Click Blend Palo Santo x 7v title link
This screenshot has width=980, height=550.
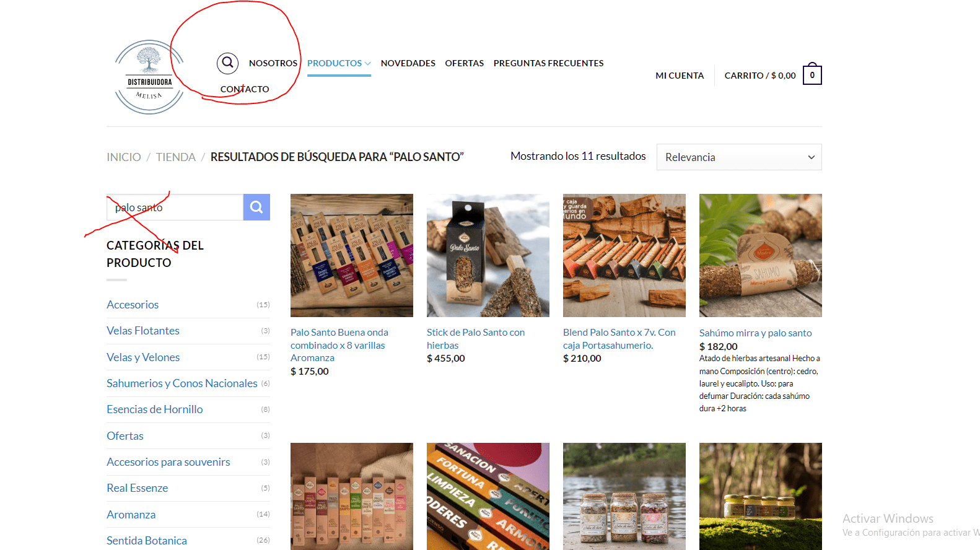click(x=619, y=339)
